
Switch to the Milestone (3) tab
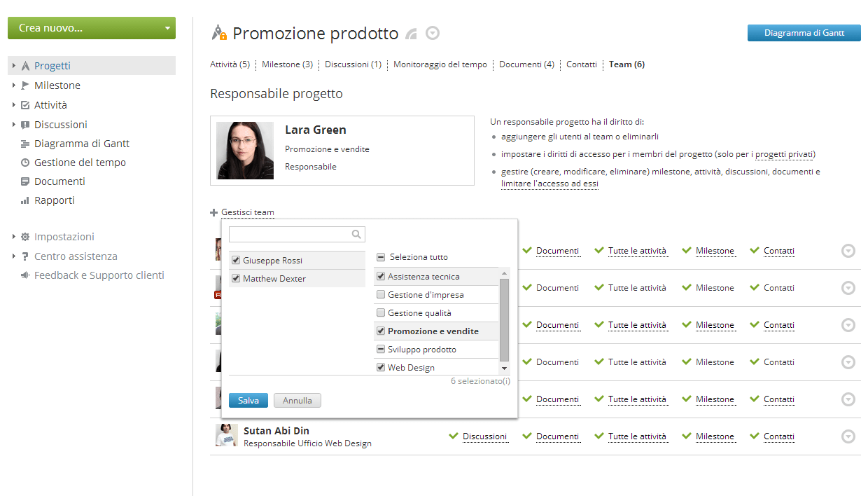287,64
